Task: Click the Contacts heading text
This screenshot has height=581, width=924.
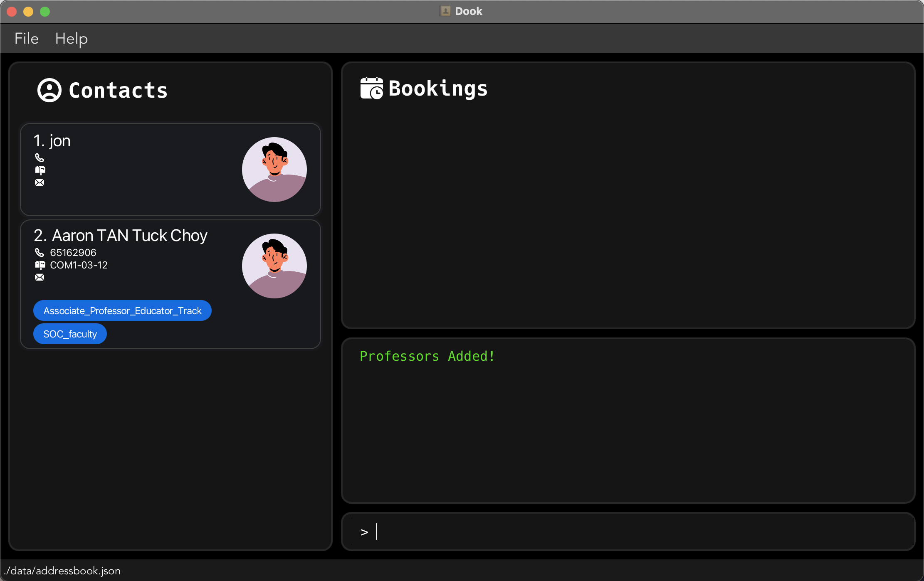Action: pyautogui.click(x=118, y=90)
